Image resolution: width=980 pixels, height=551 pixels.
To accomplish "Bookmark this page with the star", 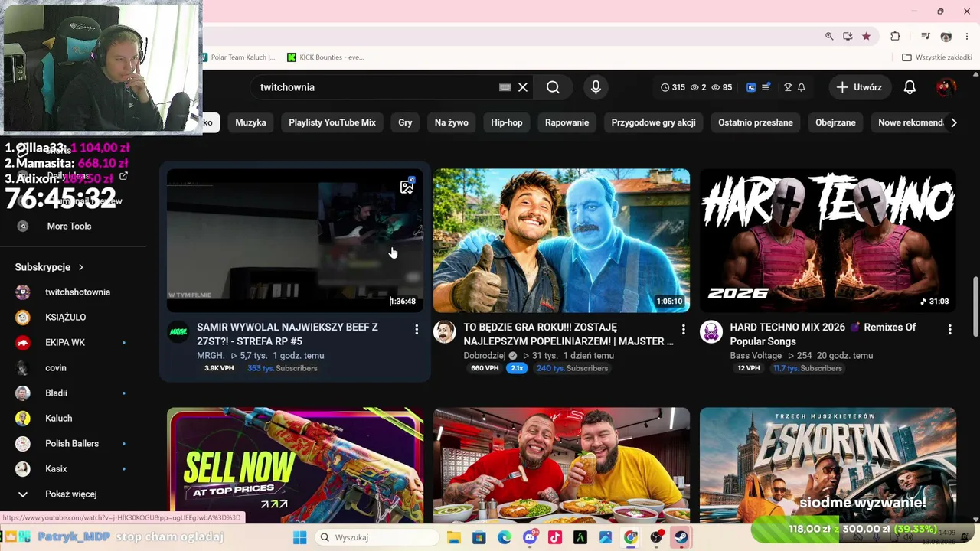I will click(866, 36).
